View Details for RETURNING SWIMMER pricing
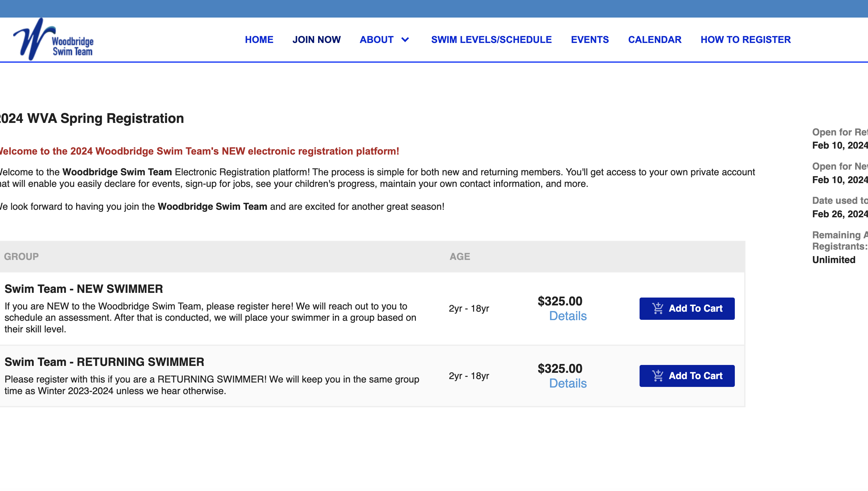 (x=568, y=383)
